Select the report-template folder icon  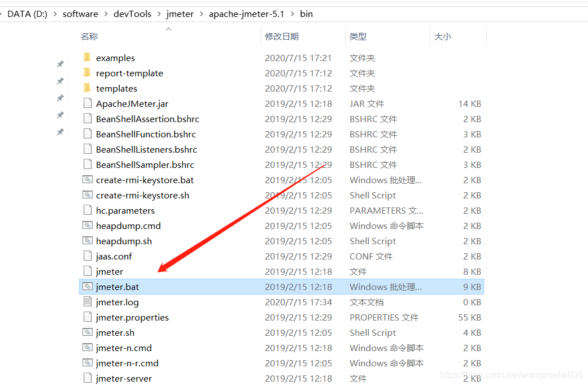(87, 73)
